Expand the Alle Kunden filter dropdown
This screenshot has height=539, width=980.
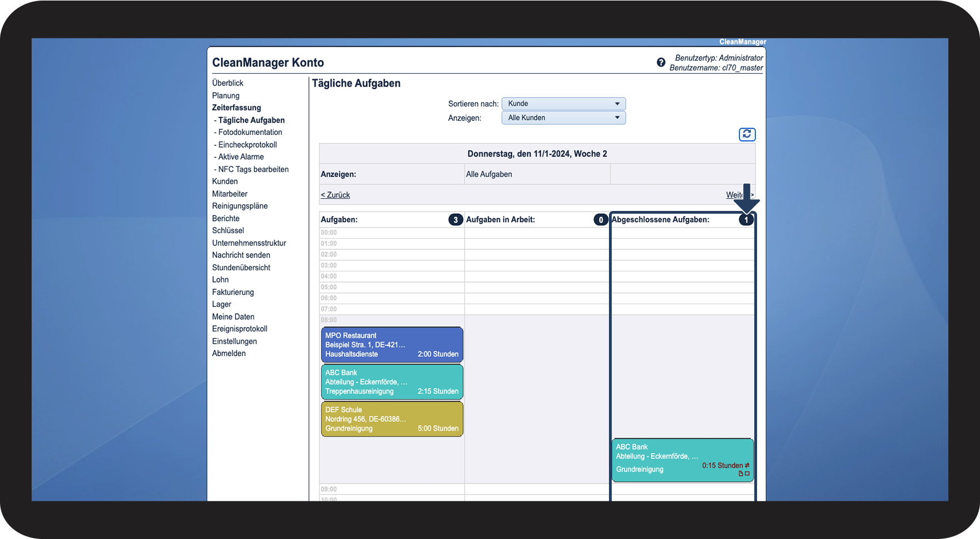pos(563,118)
